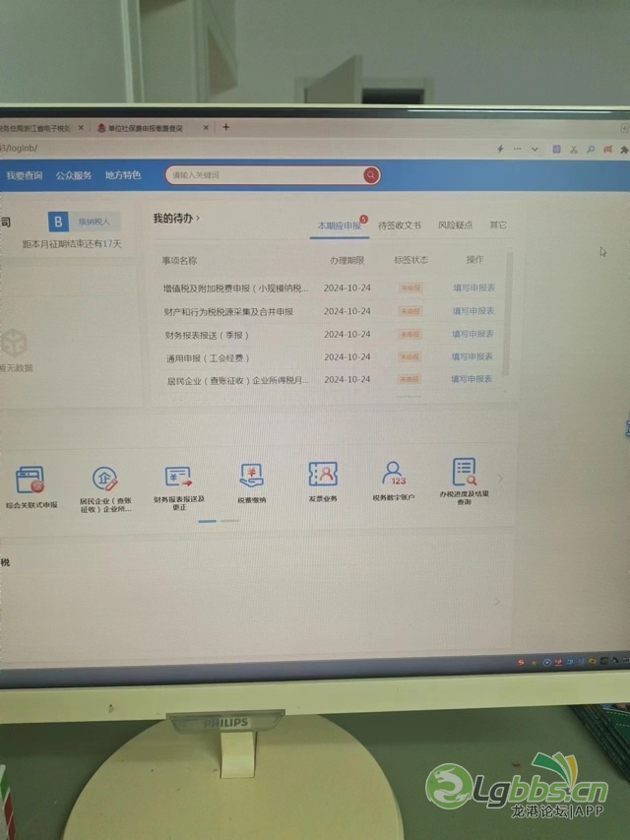This screenshot has height=840, width=630.
Task: Click the lightning bolt icon in address bar
Action: pyautogui.click(x=500, y=149)
